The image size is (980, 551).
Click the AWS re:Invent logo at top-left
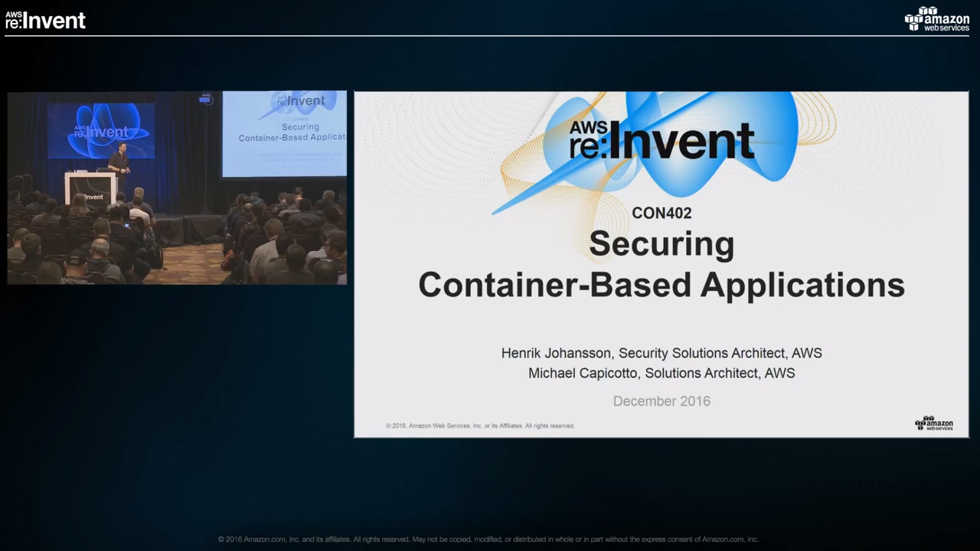[45, 21]
